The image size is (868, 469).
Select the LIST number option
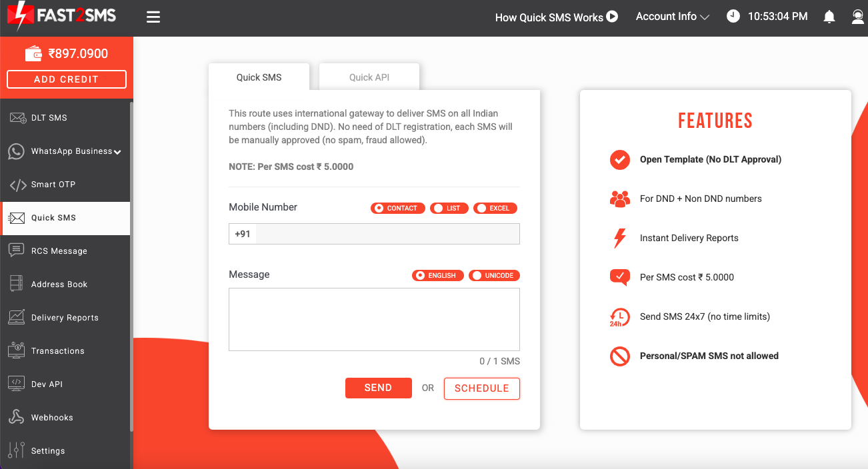(x=449, y=209)
